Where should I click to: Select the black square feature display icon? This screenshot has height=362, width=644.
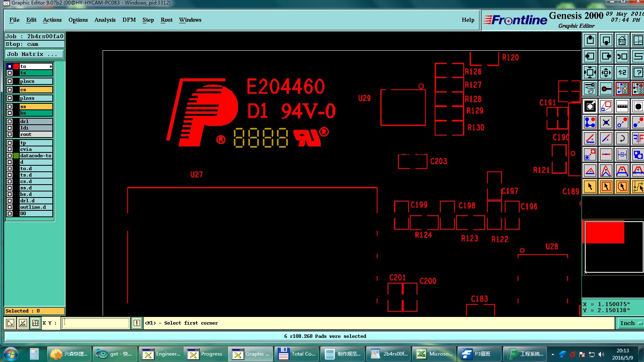[590, 107]
